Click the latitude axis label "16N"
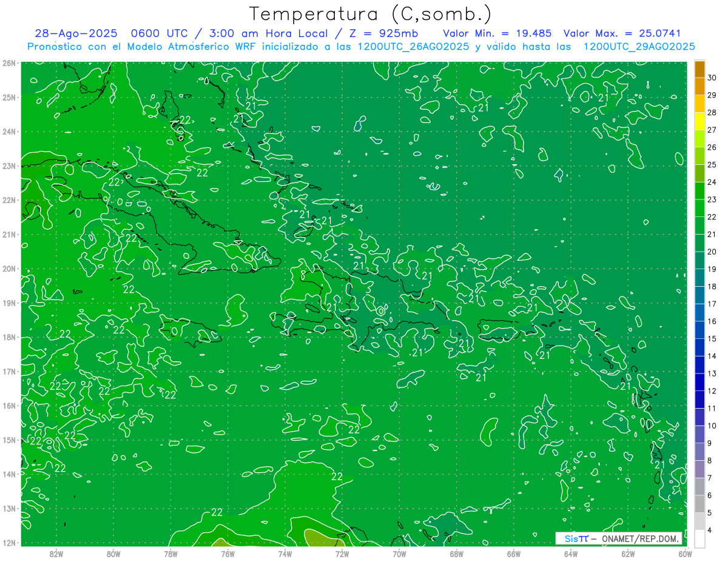 (x=8, y=406)
